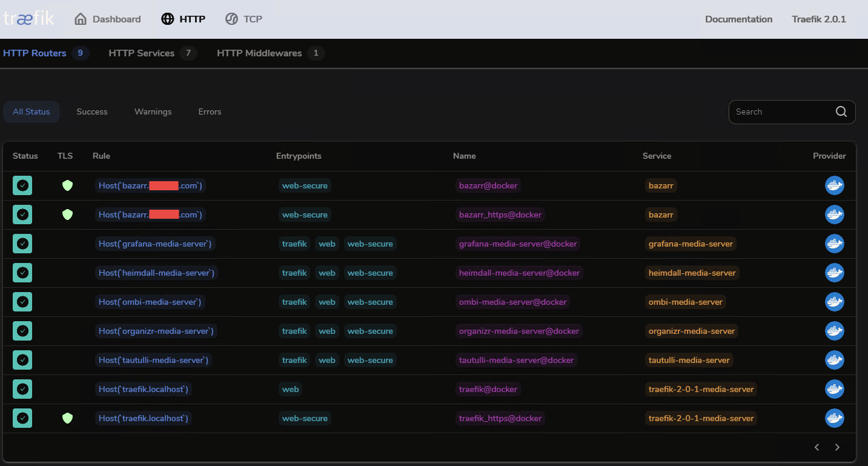Select router name grafana-media-server@docker

click(518, 244)
